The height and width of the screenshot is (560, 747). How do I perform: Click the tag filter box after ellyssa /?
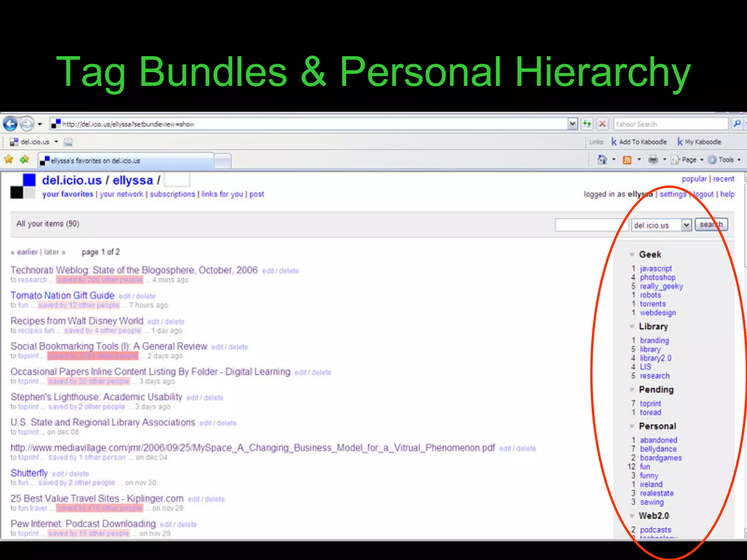click(177, 180)
